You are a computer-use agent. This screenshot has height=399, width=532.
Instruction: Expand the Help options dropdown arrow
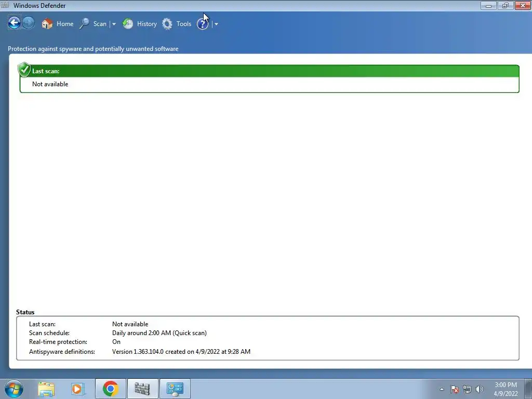216,24
